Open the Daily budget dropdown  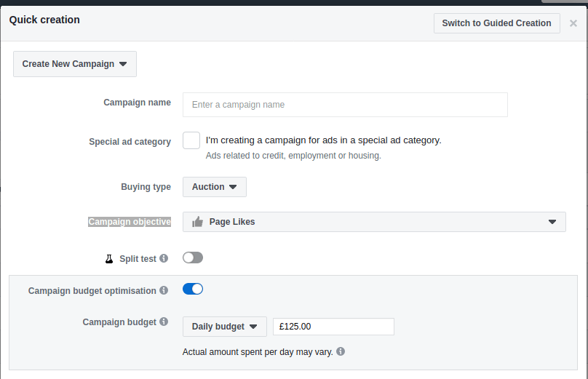[x=224, y=327]
